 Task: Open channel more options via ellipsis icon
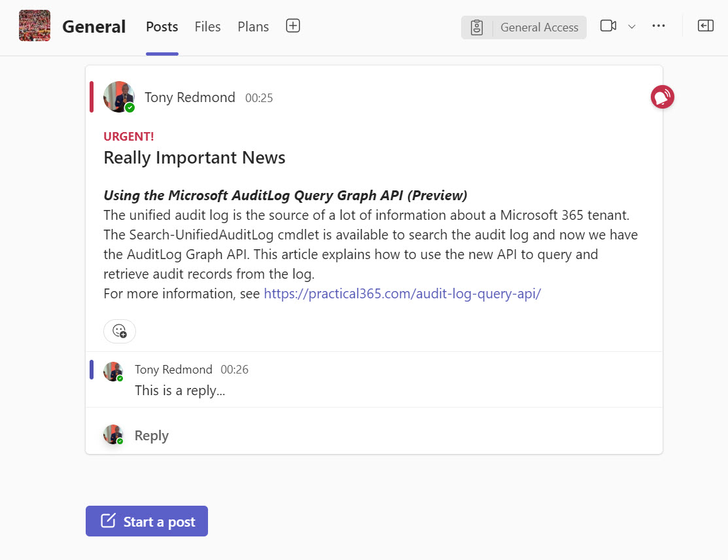(x=659, y=26)
